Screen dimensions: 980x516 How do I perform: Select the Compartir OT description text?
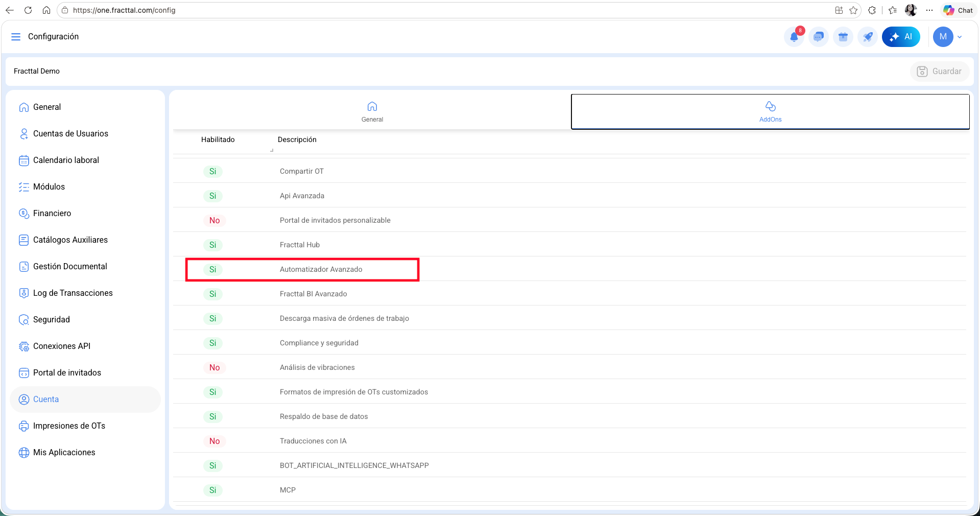[x=302, y=172]
